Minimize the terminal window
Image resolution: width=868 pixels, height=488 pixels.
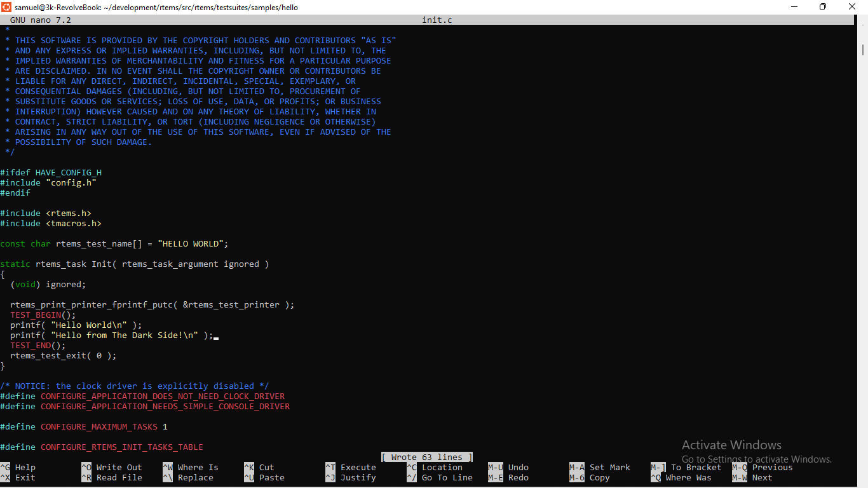(x=794, y=7)
